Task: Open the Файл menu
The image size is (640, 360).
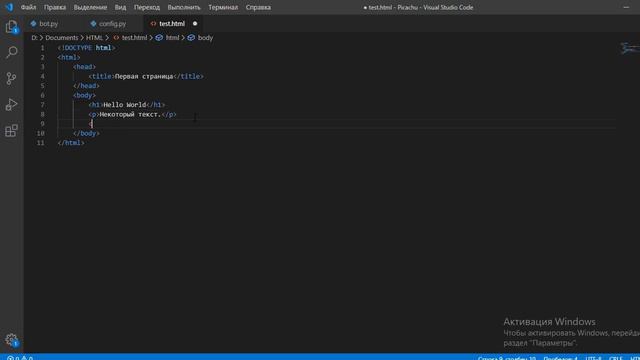Action: pos(29,7)
